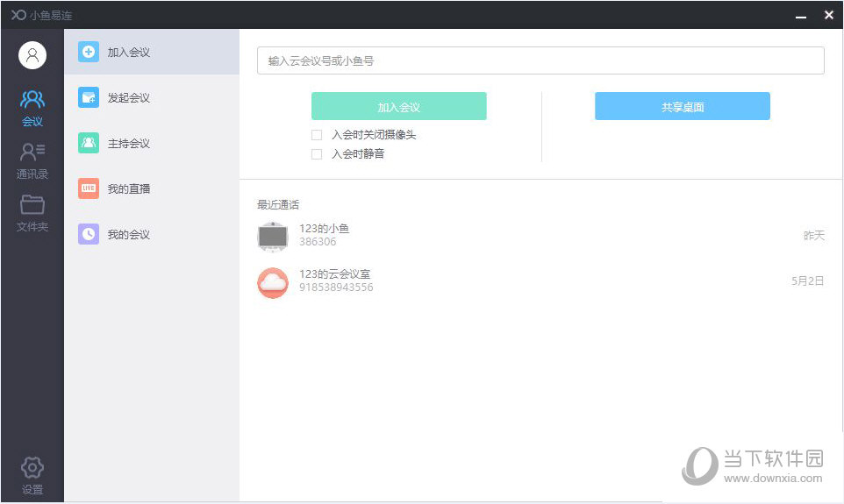This screenshot has width=844, height=504.
Task: Open 设置 settings gear
Action: 32,475
